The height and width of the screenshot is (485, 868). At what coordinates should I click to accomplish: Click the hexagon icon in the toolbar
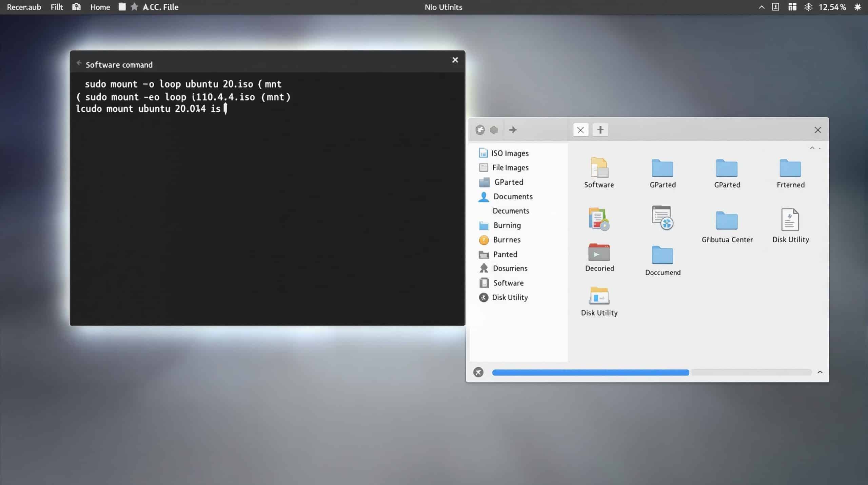[x=494, y=129]
